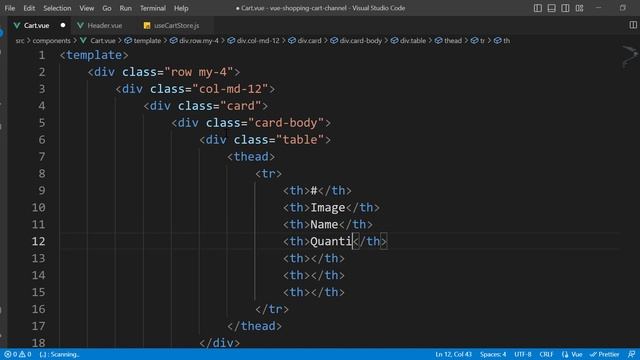Image resolution: width=640 pixels, height=360 pixels.
Task: Select div.col-md-12 in the breadcrumb
Action: 258,40
